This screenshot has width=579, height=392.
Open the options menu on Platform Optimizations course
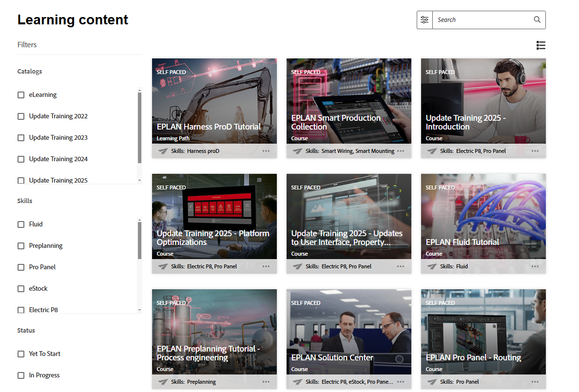pos(266,266)
